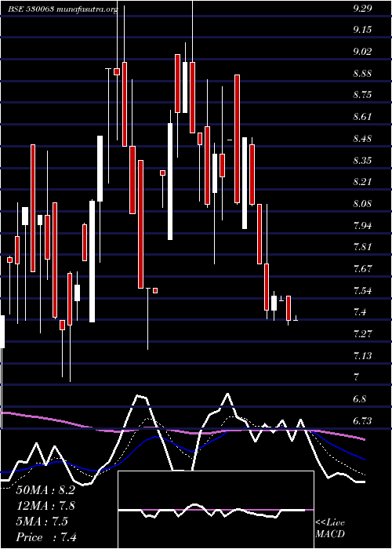Viewport: 392px width, 549px height.
Task: Click the 7.81 price axis label
Action: 362,248
